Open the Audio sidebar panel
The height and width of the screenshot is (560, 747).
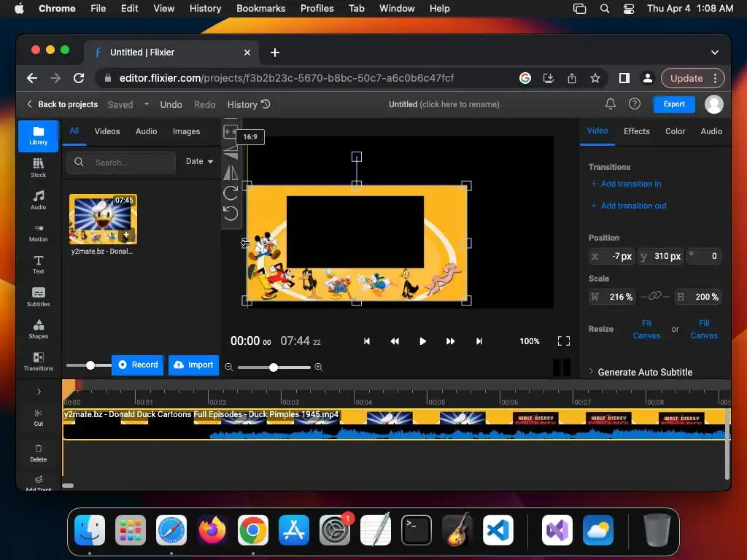click(x=38, y=200)
